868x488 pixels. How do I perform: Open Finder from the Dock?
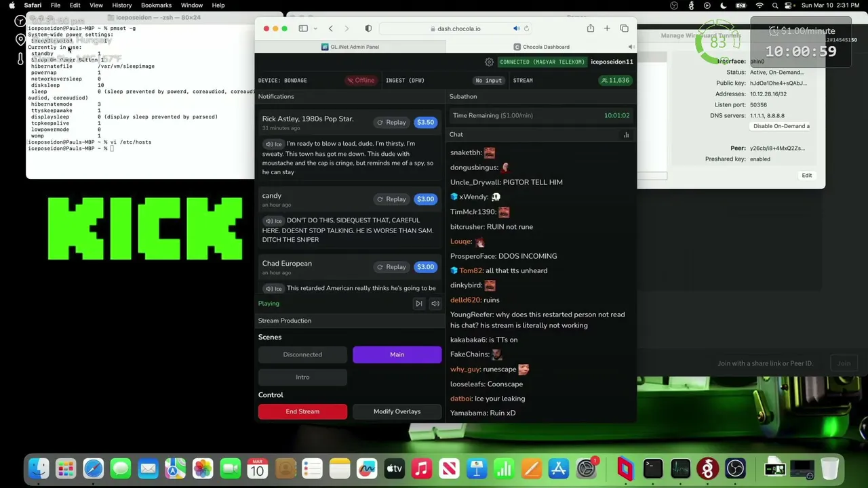(39, 468)
